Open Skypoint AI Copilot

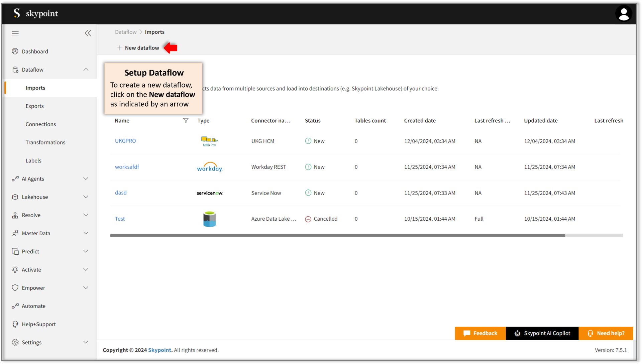(542, 333)
